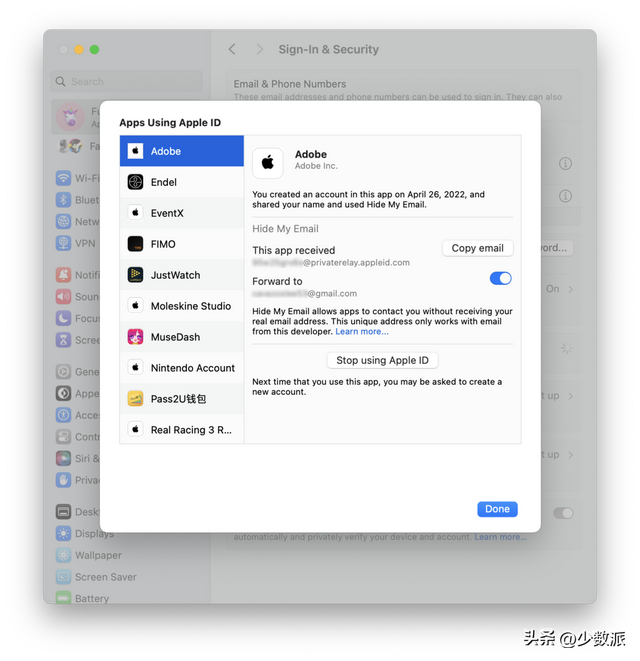Open Appearance settings in the sidebar
640x661 pixels.
78,394
